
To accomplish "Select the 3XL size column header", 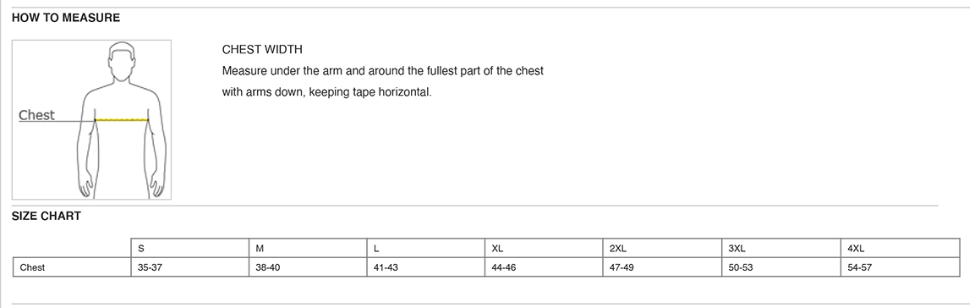I will pyautogui.click(x=781, y=248).
